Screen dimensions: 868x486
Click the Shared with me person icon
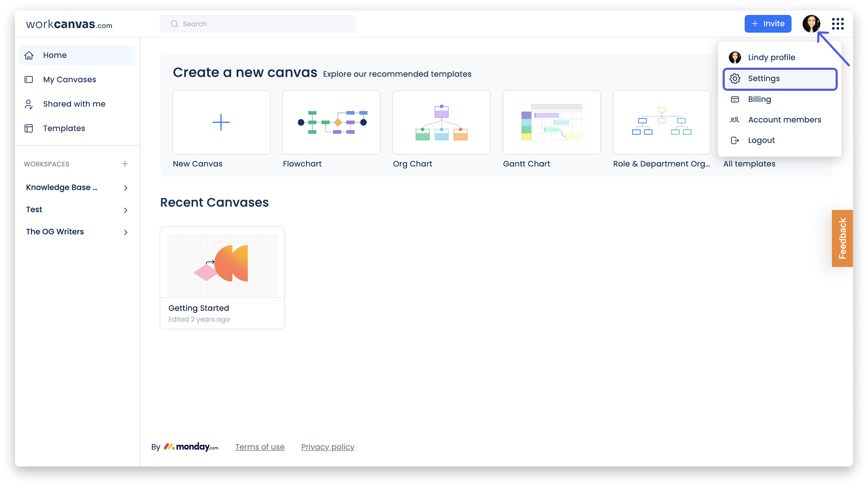tap(29, 104)
